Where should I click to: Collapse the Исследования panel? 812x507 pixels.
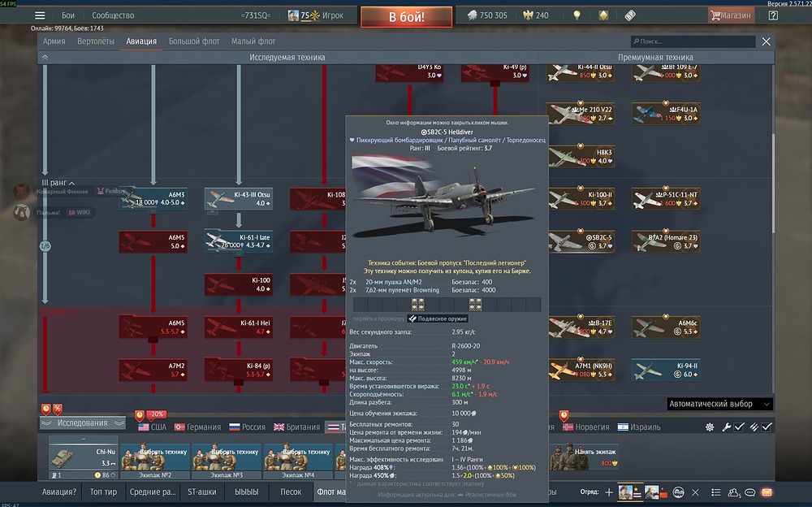pos(82,423)
